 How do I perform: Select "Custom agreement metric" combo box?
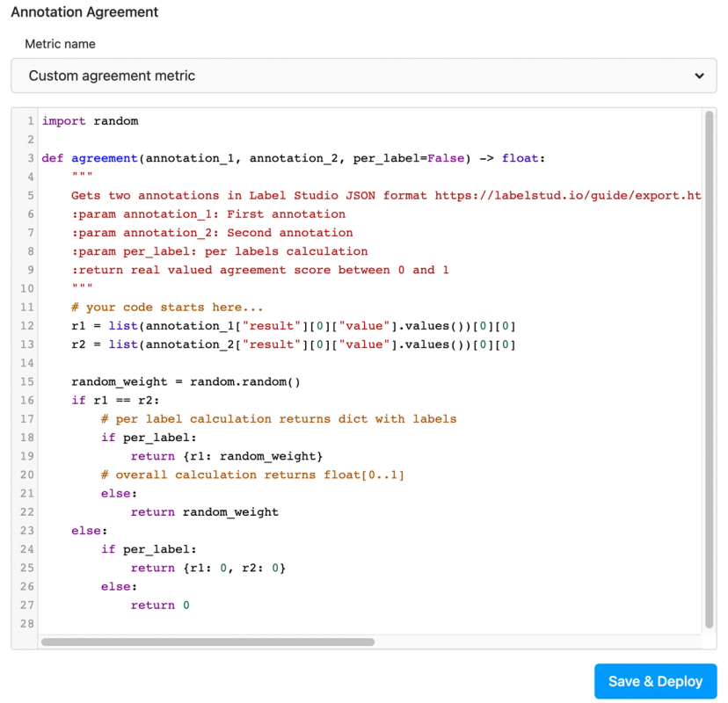[x=364, y=76]
